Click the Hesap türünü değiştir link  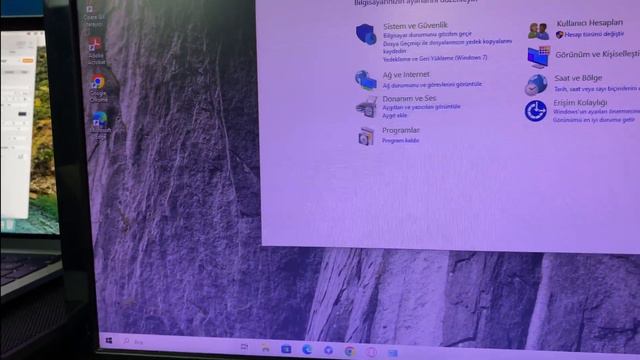(594, 34)
